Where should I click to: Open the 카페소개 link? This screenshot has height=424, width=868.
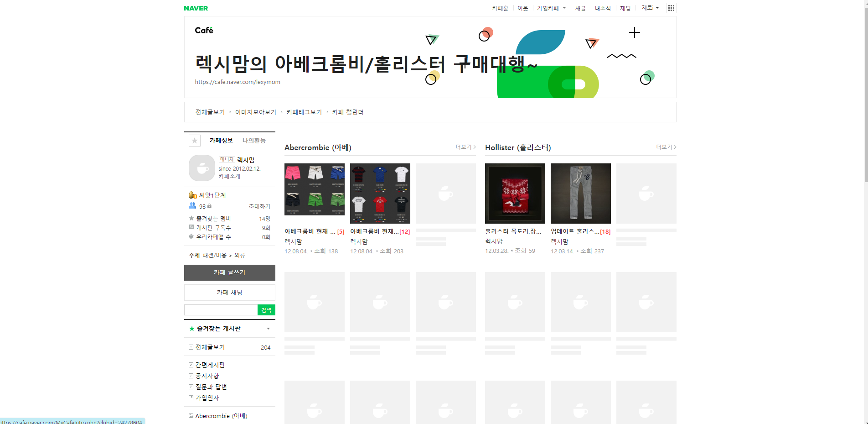pyautogui.click(x=229, y=176)
